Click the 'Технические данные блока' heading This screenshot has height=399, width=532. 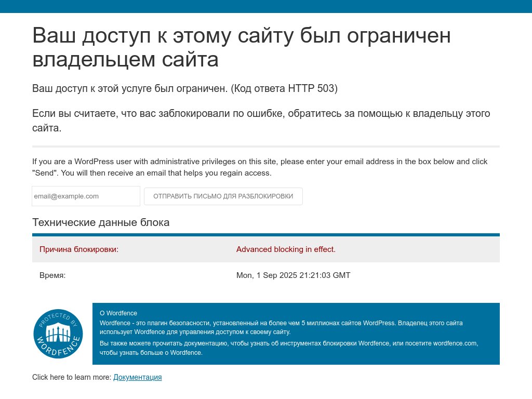(x=101, y=222)
